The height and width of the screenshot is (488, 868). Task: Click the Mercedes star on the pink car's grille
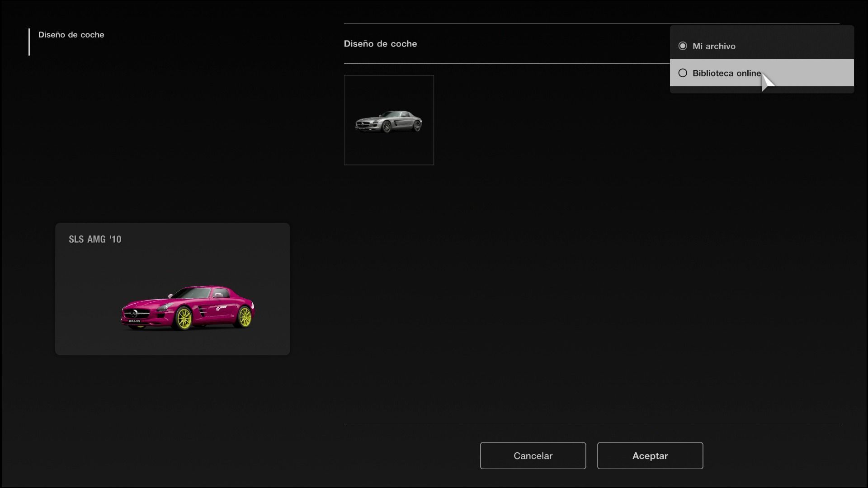[135, 313]
